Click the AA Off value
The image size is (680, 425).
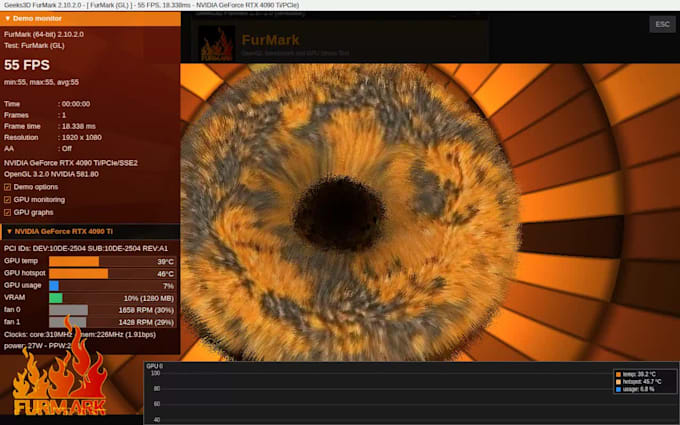[67, 149]
